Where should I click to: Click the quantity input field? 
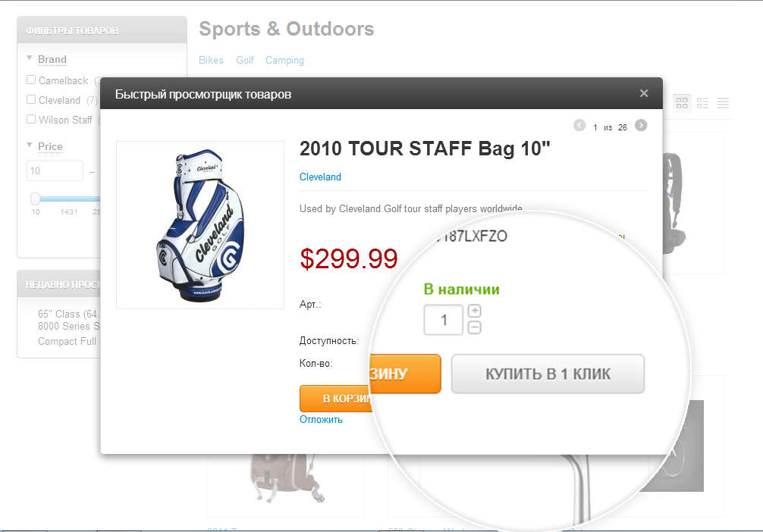click(443, 320)
